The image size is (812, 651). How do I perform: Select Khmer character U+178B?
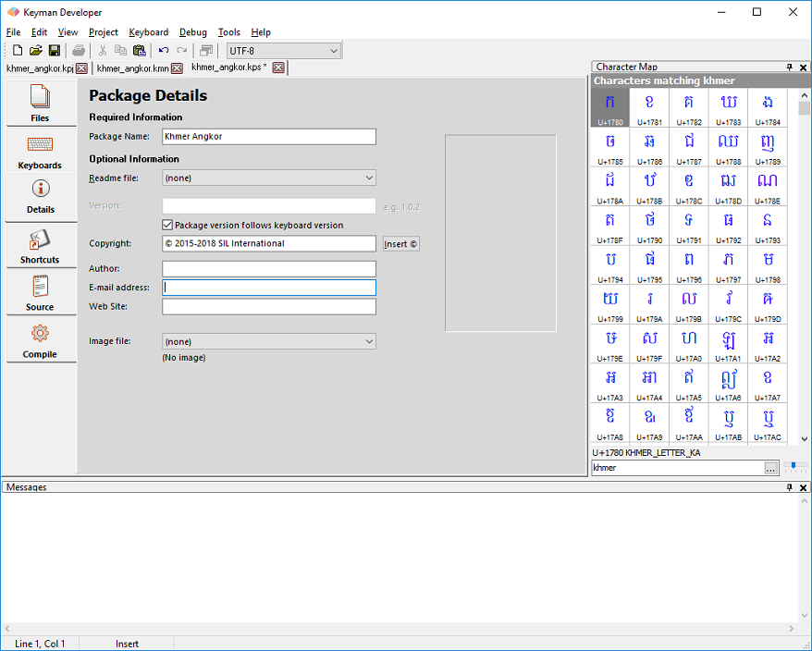click(x=649, y=186)
